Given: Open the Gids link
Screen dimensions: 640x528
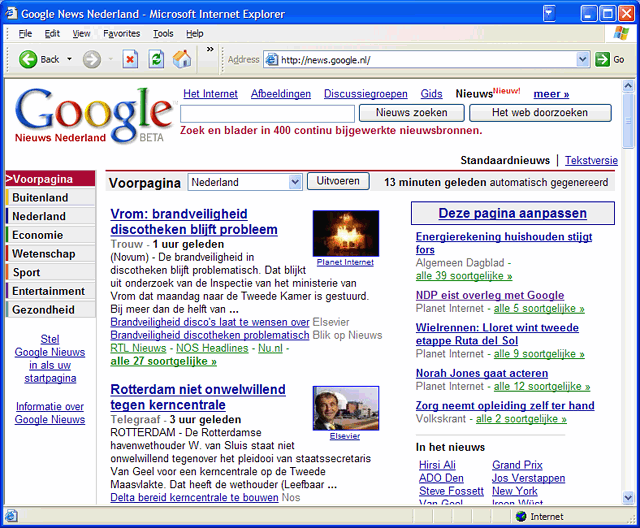Looking at the screenshot, I should [x=431, y=93].
